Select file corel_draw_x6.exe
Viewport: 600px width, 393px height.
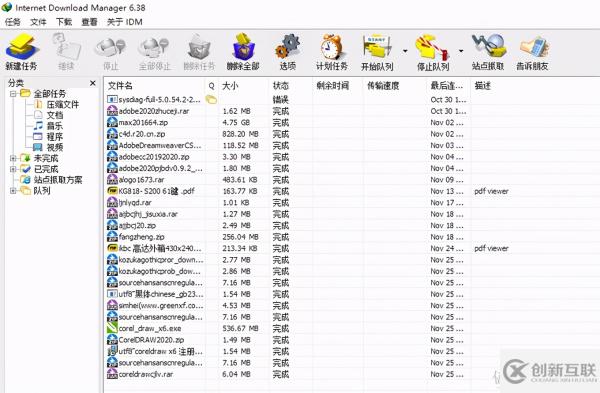tap(150, 328)
